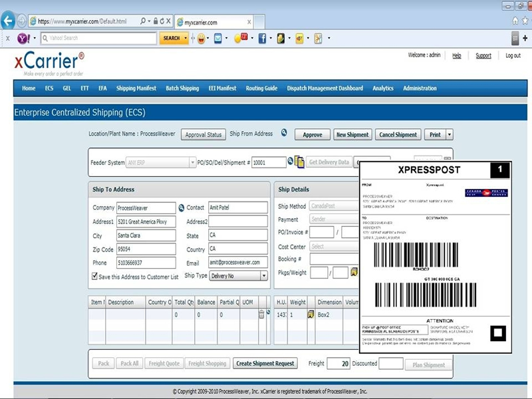Open the Ship Method CanadaPost dropdown

click(x=334, y=205)
